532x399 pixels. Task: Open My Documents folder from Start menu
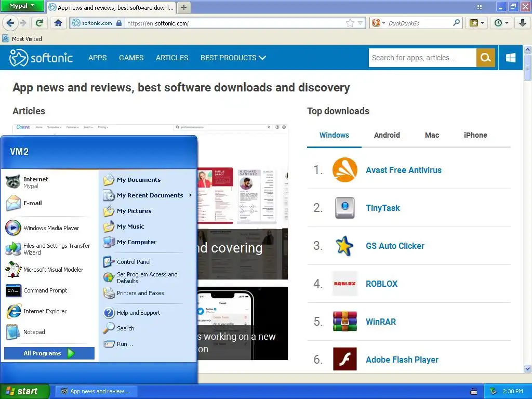[x=139, y=179]
